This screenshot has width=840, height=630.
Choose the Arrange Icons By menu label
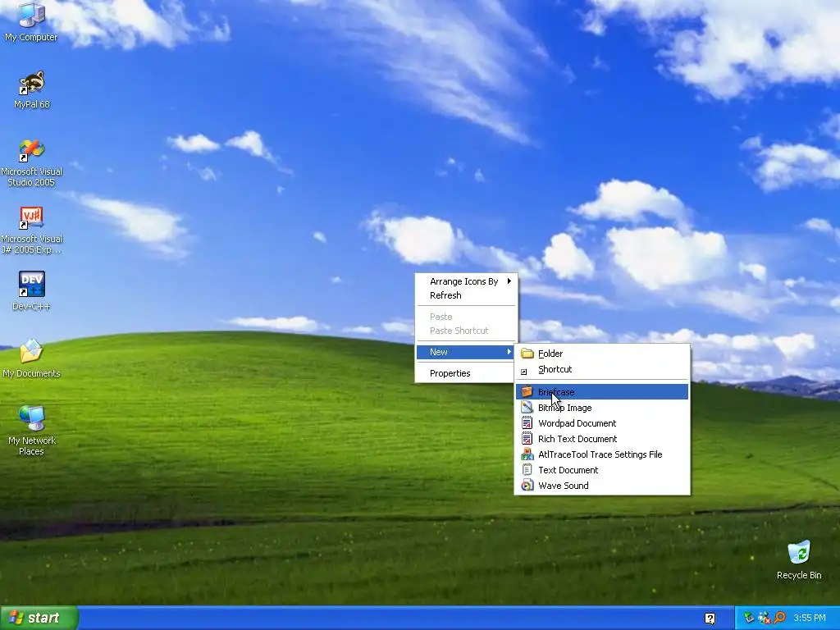pos(464,281)
